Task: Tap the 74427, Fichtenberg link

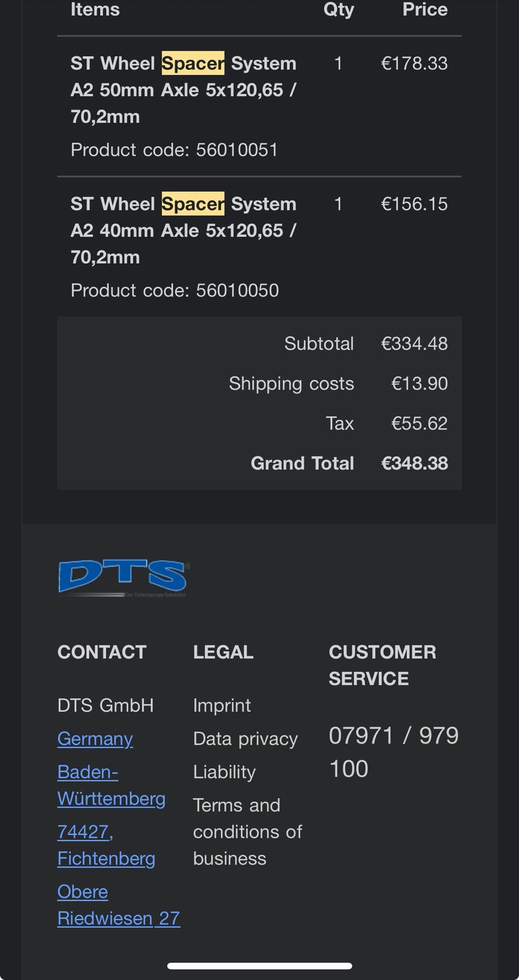Action: pos(106,845)
